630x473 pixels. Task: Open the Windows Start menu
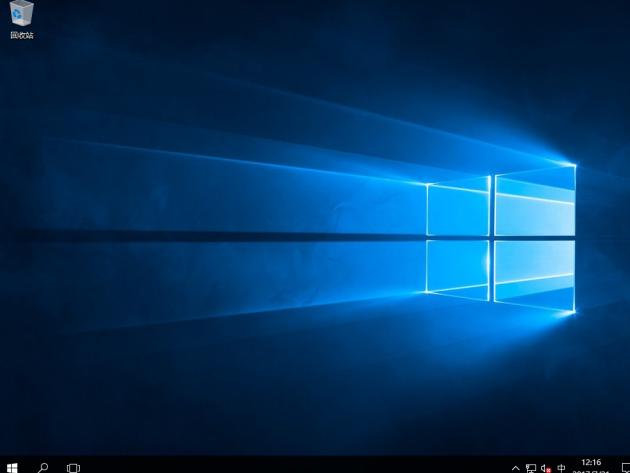pyautogui.click(x=12, y=466)
